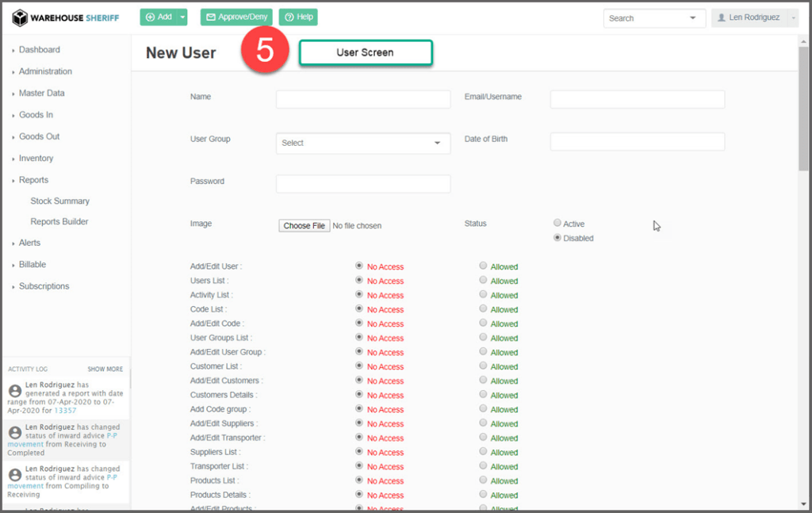The width and height of the screenshot is (812, 513).
Task: Click into the Name input field
Action: pyautogui.click(x=362, y=99)
